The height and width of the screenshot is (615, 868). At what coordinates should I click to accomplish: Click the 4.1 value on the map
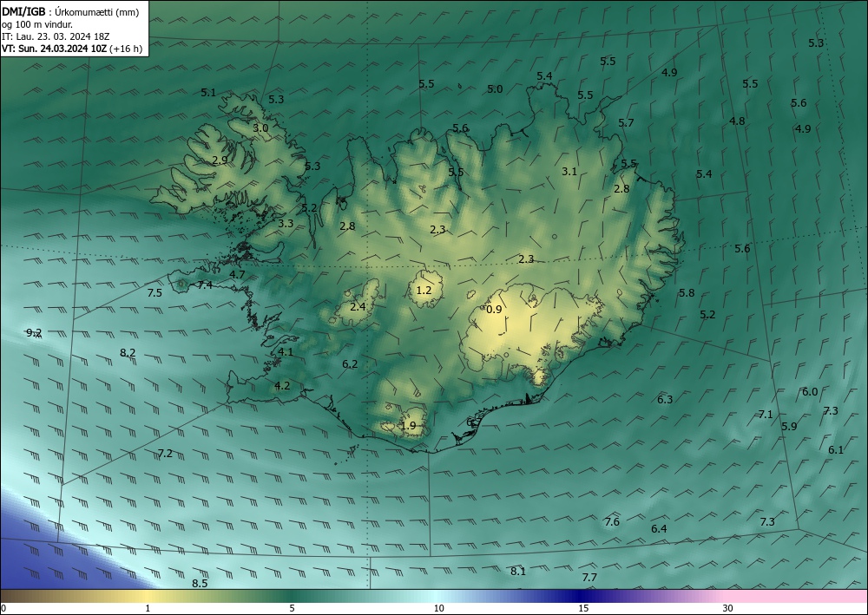(286, 352)
